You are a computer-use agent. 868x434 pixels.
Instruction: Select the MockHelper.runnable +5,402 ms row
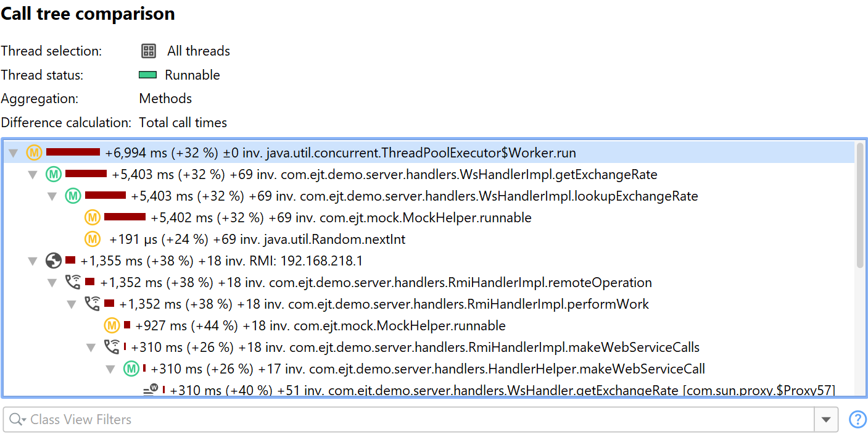[341, 218]
